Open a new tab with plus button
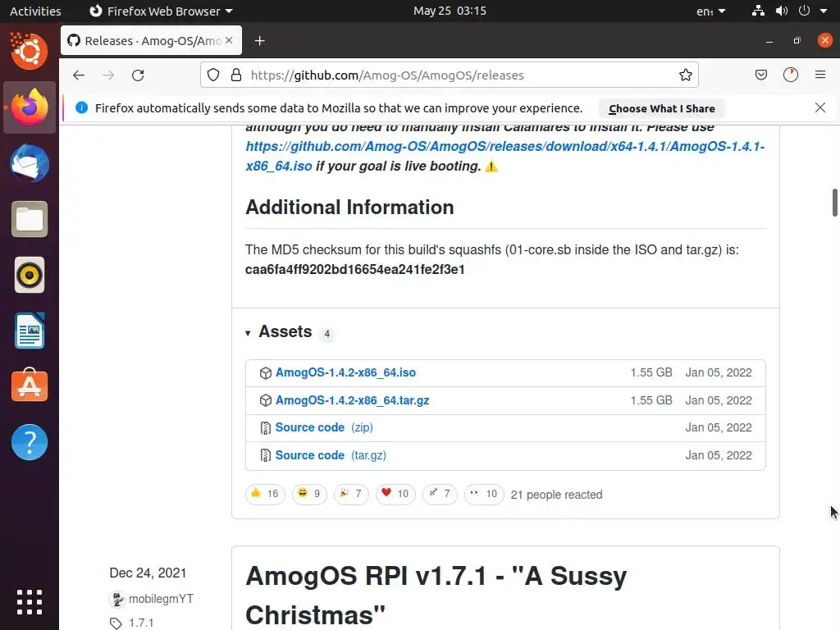Screen dimensions: 840x630 pos(260,41)
